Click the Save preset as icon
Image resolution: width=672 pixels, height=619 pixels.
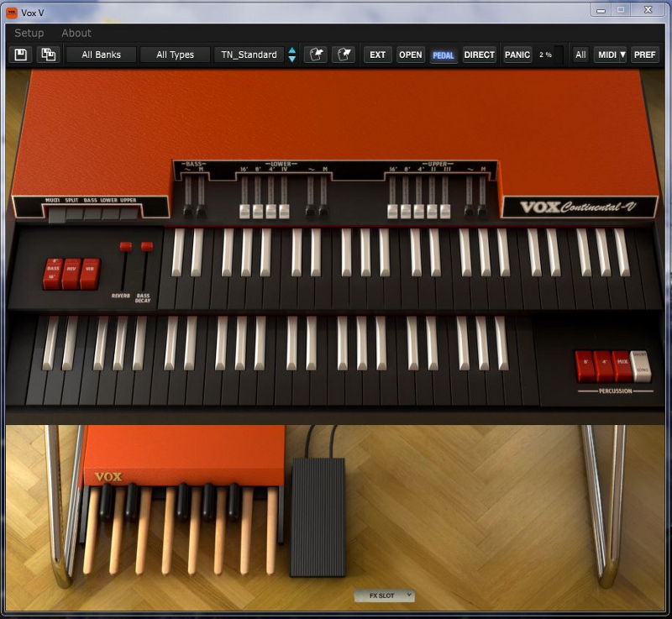coord(48,55)
